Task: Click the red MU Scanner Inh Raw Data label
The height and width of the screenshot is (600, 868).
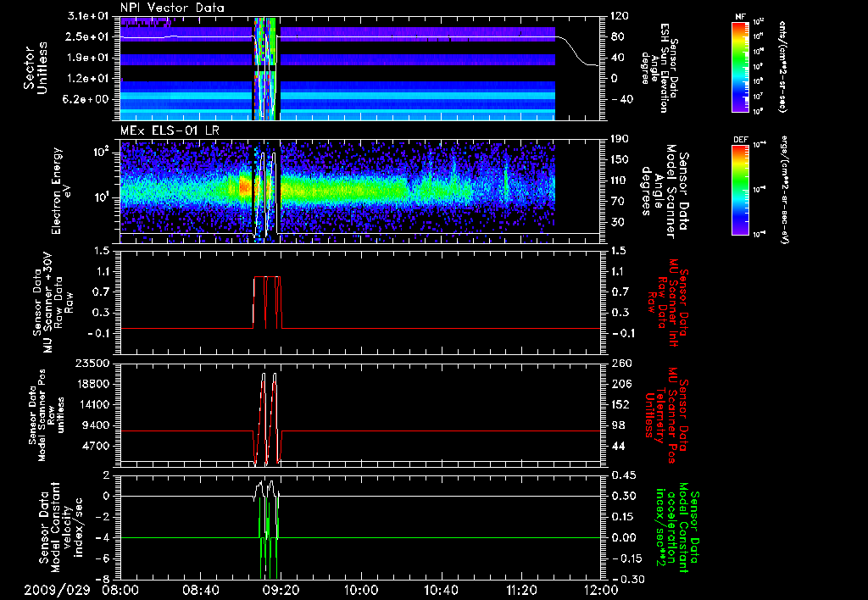Action: pos(667,303)
